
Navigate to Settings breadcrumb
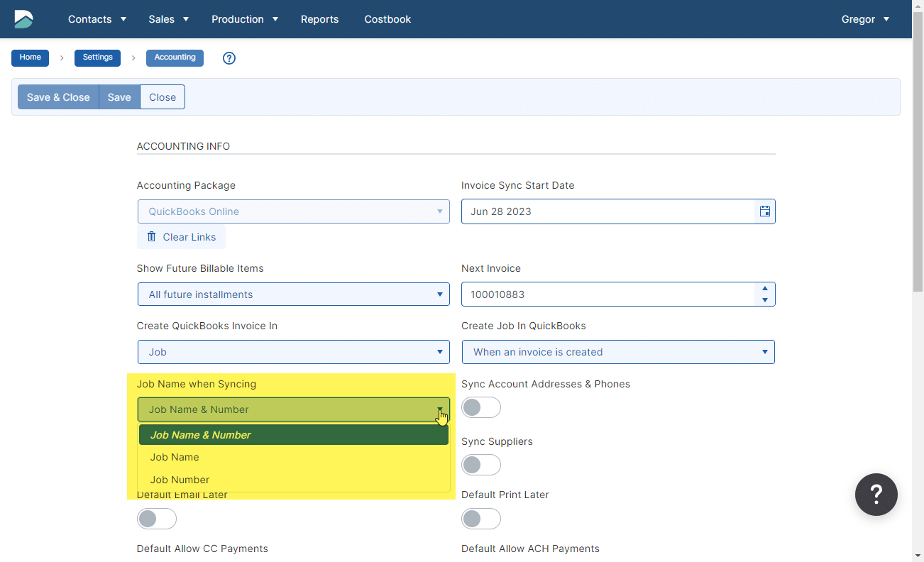point(97,57)
